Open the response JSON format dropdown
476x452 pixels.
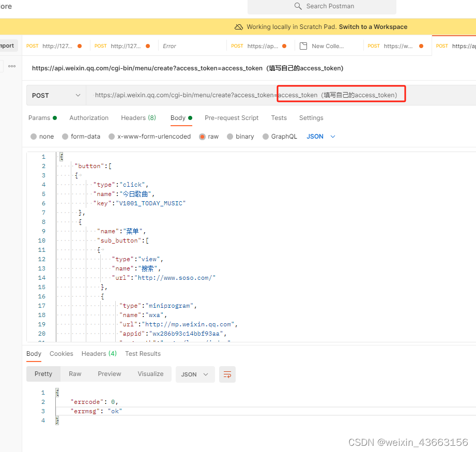tap(195, 374)
